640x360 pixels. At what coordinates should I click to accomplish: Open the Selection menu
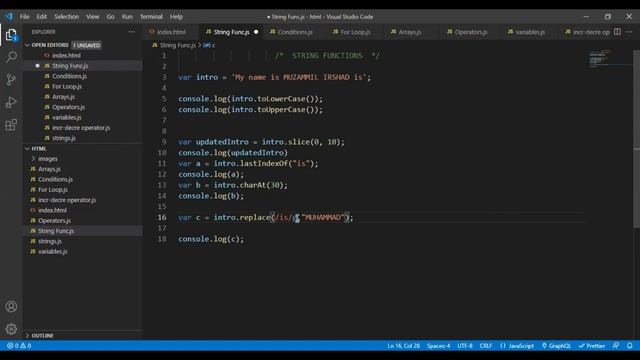tap(67, 17)
